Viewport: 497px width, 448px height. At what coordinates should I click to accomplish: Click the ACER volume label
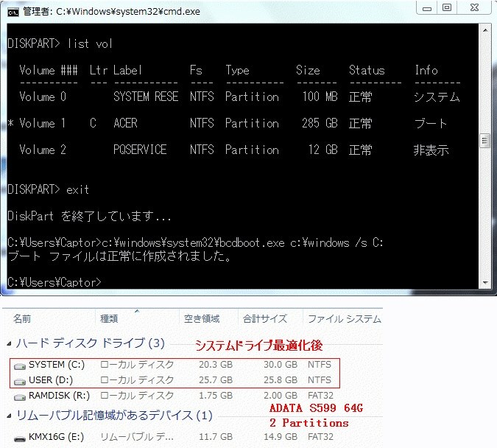(x=125, y=123)
